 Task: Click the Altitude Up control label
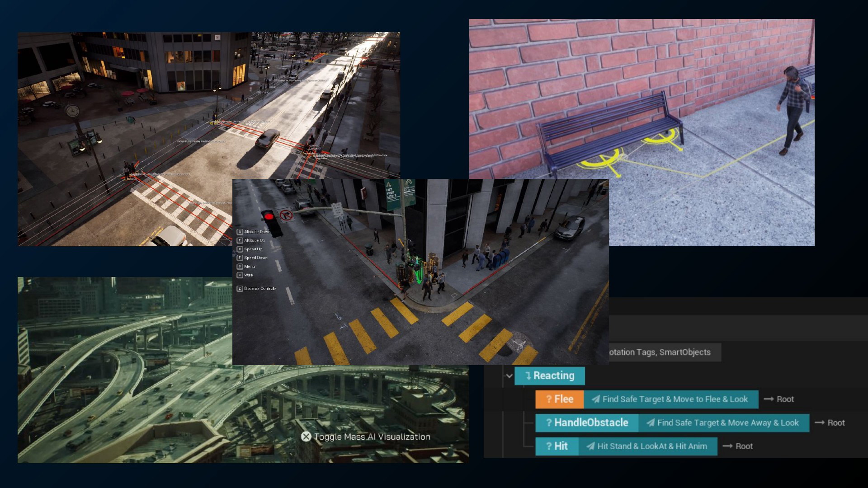255,240
